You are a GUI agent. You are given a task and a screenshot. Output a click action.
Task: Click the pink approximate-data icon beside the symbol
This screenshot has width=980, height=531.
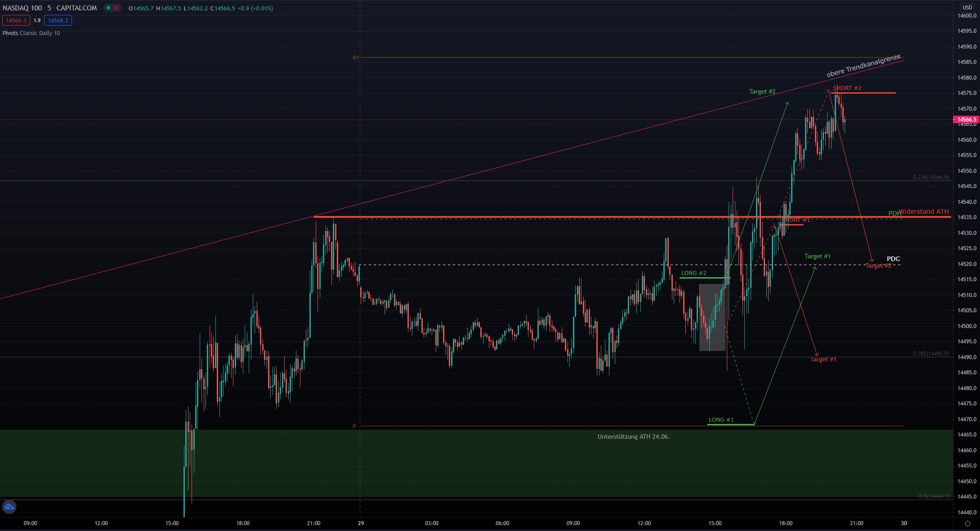coord(116,8)
